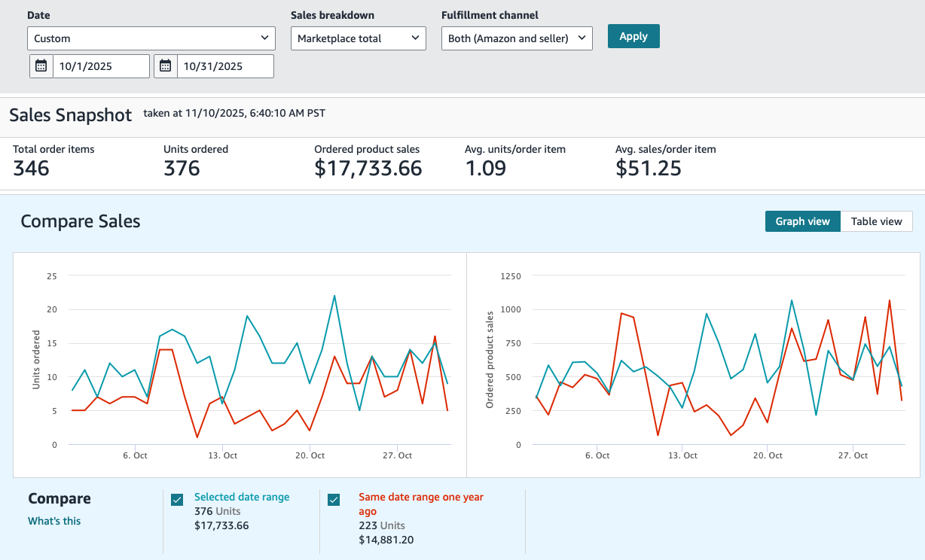Click the Fulfillment channel chevron arrow
Image resolution: width=925 pixels, height=560 pixels.
(x=582, y=38)
